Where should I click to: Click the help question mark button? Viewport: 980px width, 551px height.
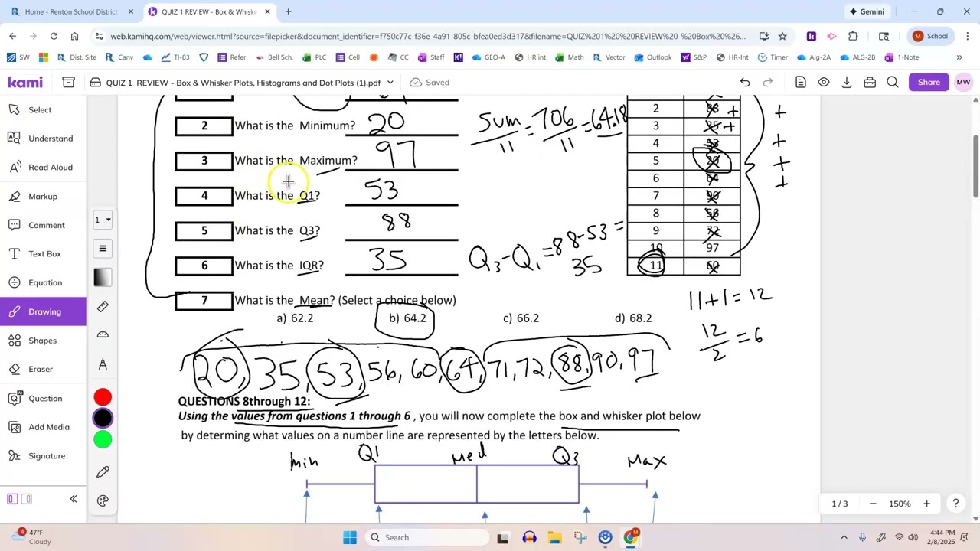955,504
